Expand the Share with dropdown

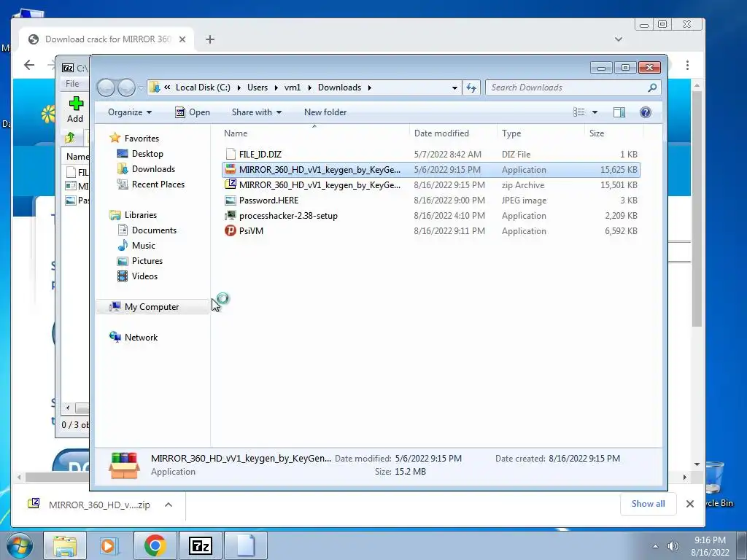256,112
